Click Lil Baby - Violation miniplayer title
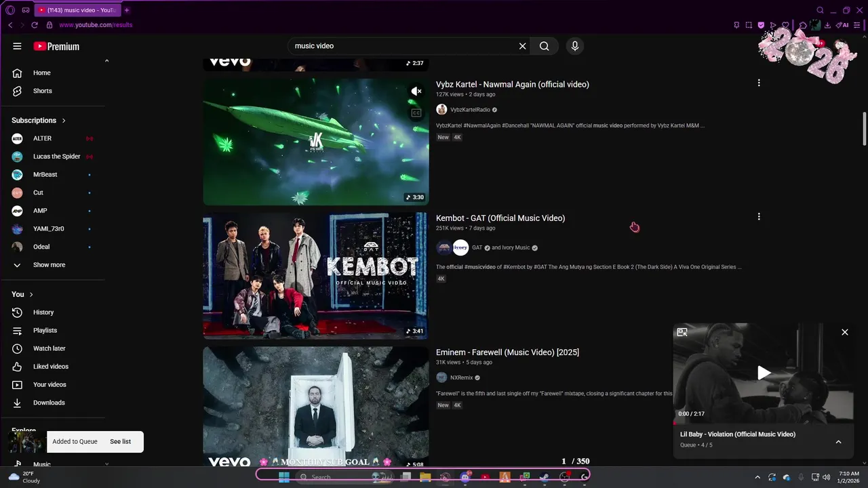The width and height of the screenshot is (868, 488). click(738, 434)
